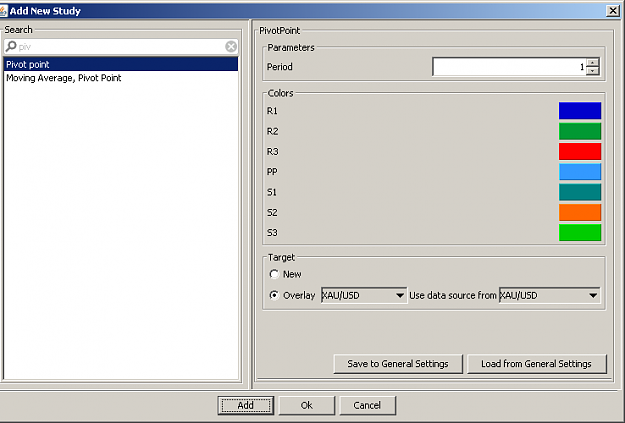
Task: Clear the search field with the X icon
Action: (x=231, y=47)
